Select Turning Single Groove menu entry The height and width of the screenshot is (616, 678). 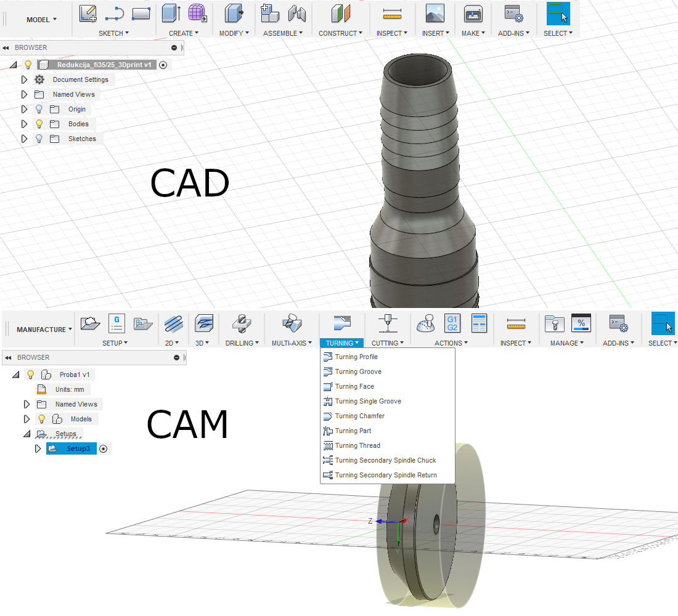[368, 401]
